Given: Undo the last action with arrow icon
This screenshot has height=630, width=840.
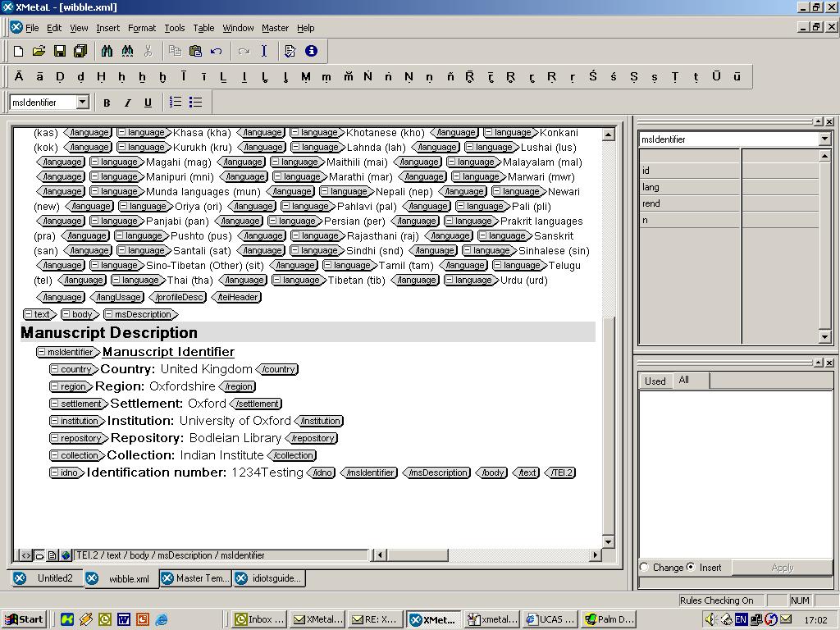Looking at the screenshot, I should point(216,51).
